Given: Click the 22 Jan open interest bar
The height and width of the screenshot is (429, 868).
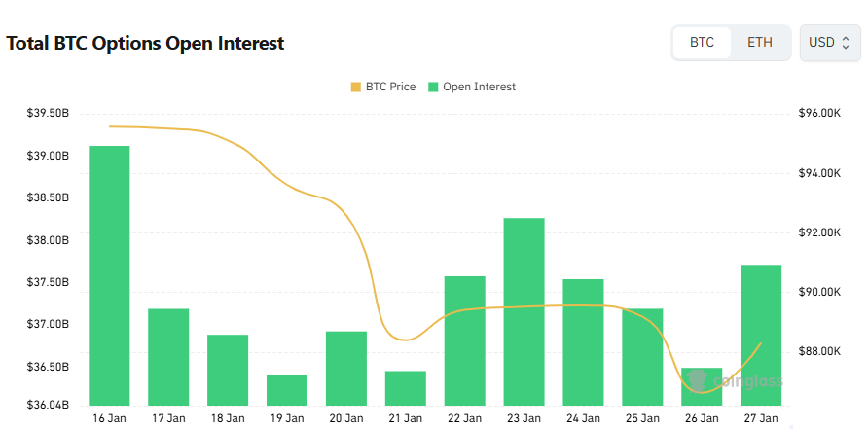Looking at the screenshot, I should coord(465,340).
